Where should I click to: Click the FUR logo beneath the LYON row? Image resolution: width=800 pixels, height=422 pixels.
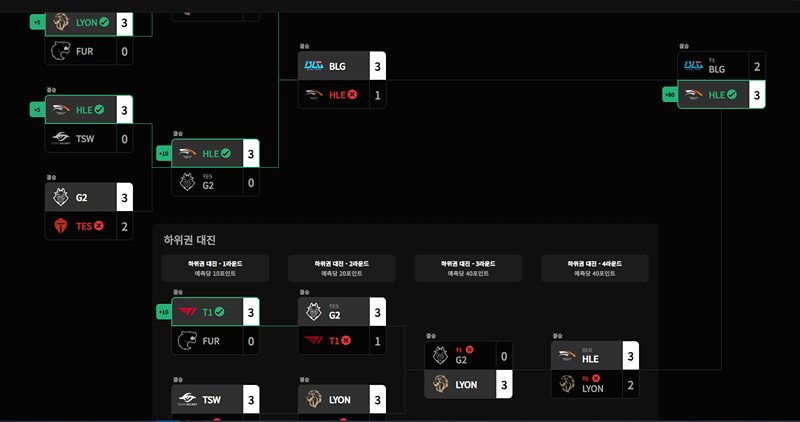(60, 51)
